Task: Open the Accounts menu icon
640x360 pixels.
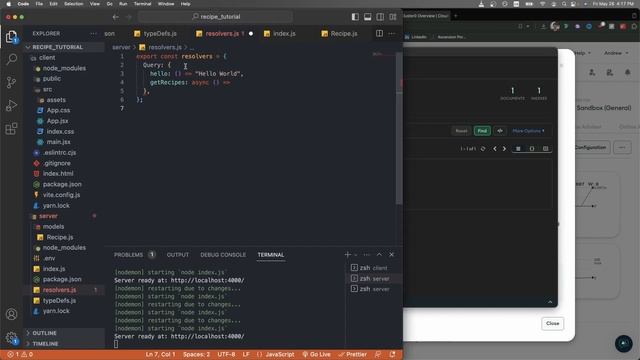Action: 11,314
